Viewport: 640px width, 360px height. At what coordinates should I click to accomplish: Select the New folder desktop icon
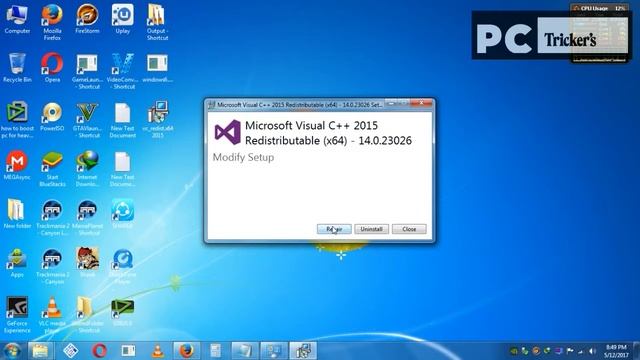coord(17,214)
